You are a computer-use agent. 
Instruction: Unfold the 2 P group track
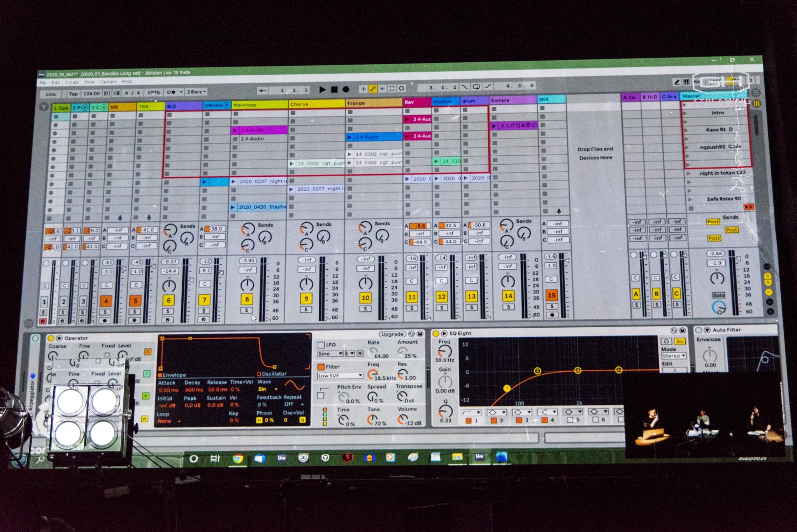point(85,108)
